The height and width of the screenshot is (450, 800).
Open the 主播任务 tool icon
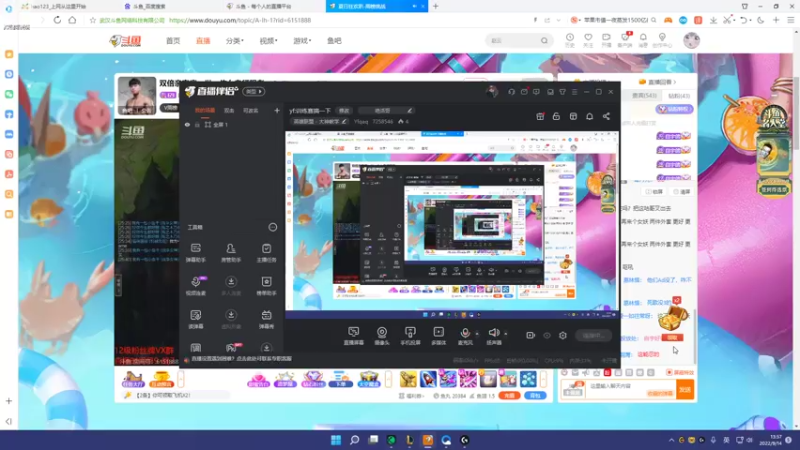coord(266,253)
